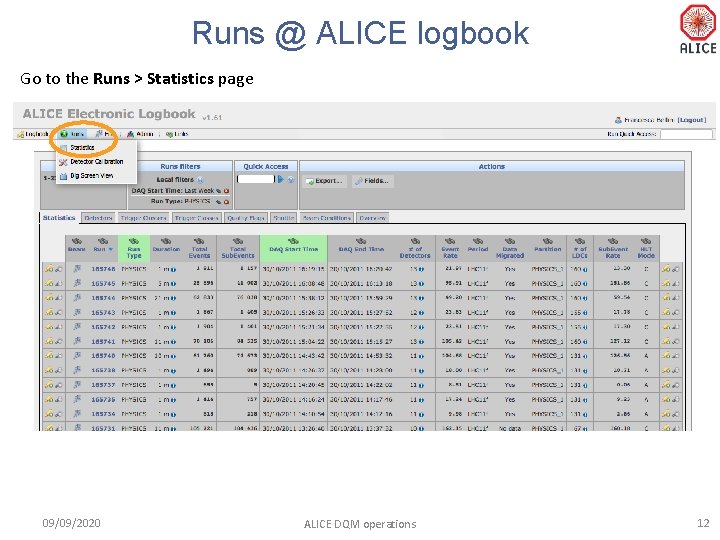Click duration info icon in run 165745 row
720x540 pixels.
(x=173, y=284)
